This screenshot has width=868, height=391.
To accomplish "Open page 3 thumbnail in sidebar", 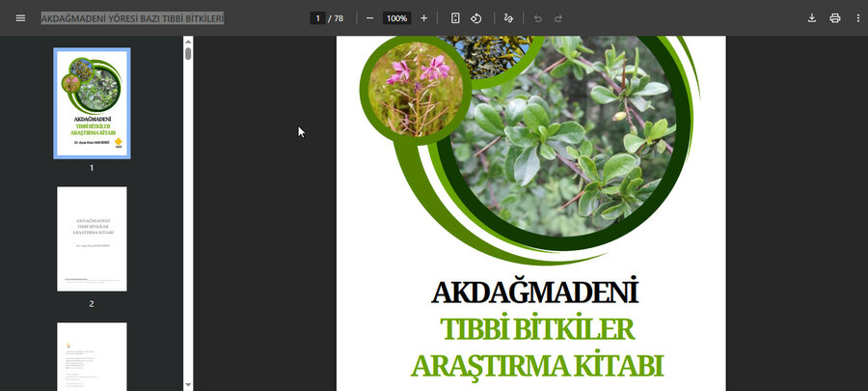I will [x=92, y=356].
